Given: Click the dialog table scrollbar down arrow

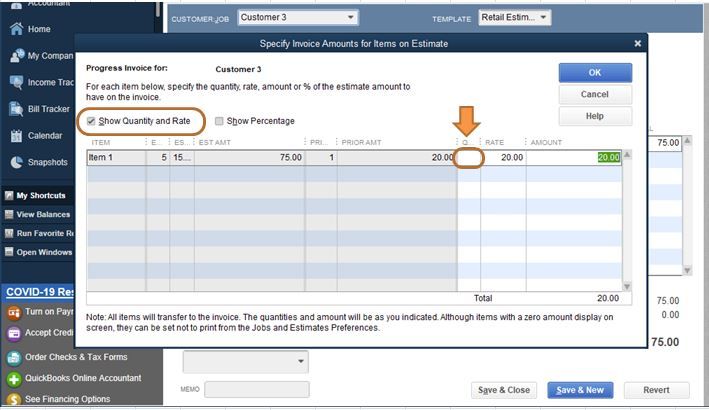Looking at the screenshot, I should point(627,287).
